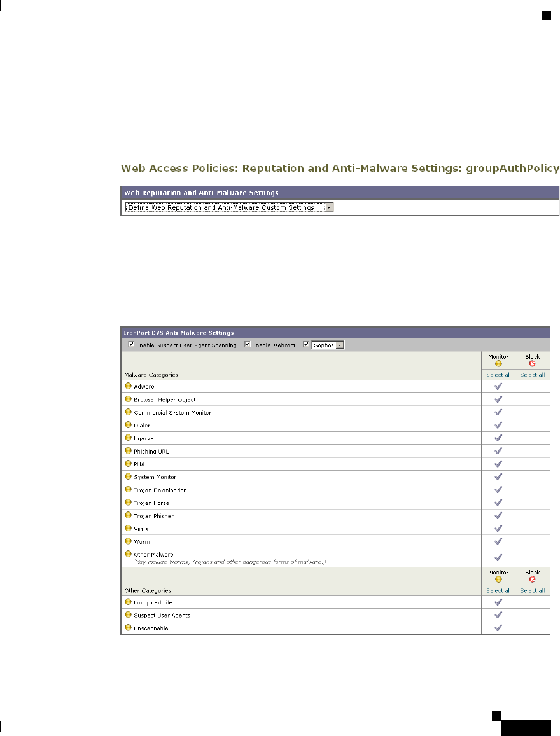Screen dimensions: 560x736
Task: Click the yellow icon beside Trojan Phisher
Action: click(128, 515)
